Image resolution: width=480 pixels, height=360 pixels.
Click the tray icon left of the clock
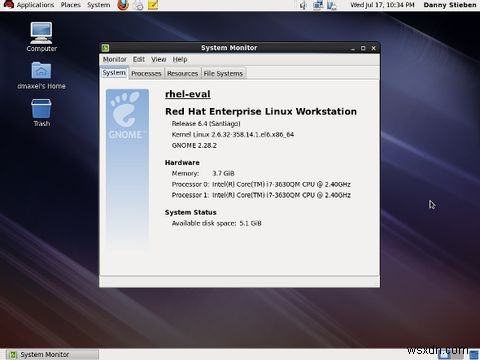pos(332,5)
